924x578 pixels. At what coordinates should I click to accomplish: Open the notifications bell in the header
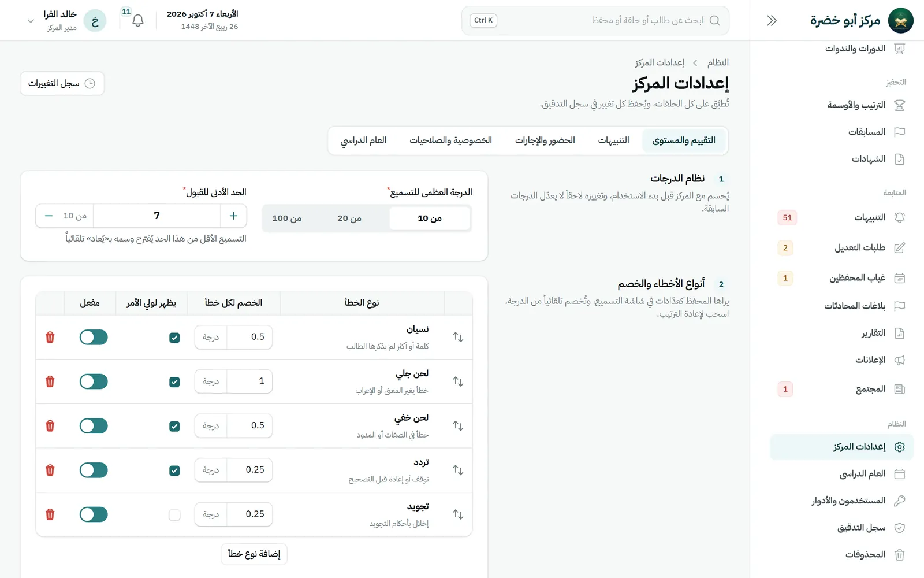137,21
